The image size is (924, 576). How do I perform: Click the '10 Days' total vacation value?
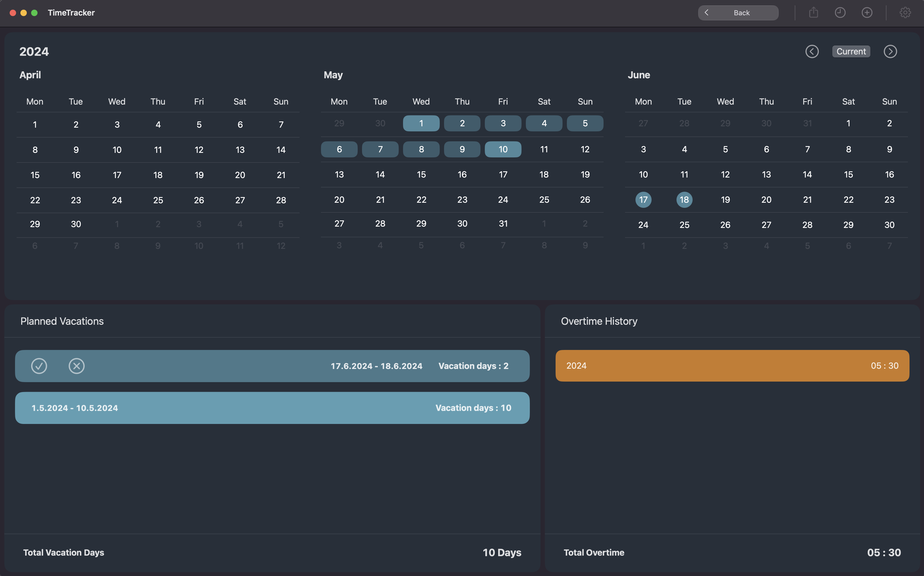(x=502, y=552)
